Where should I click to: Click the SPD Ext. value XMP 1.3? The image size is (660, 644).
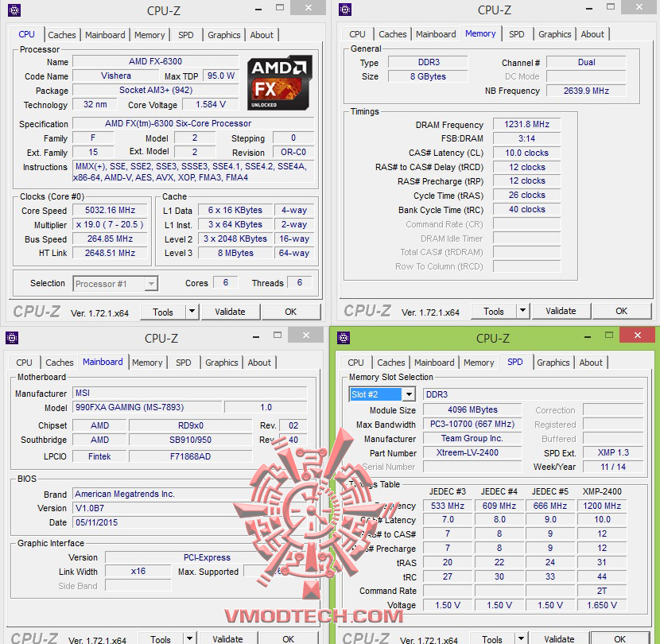point(613,452)
